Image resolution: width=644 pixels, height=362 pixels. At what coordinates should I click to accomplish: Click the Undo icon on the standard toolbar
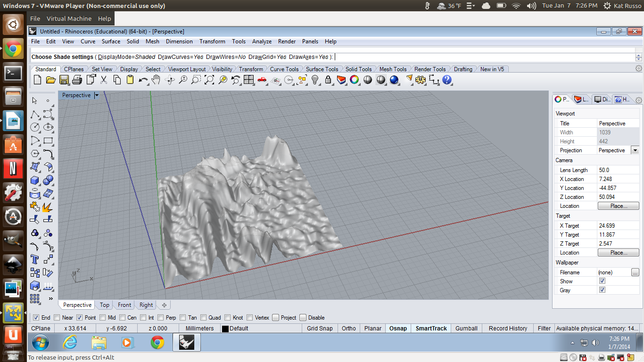143,80
